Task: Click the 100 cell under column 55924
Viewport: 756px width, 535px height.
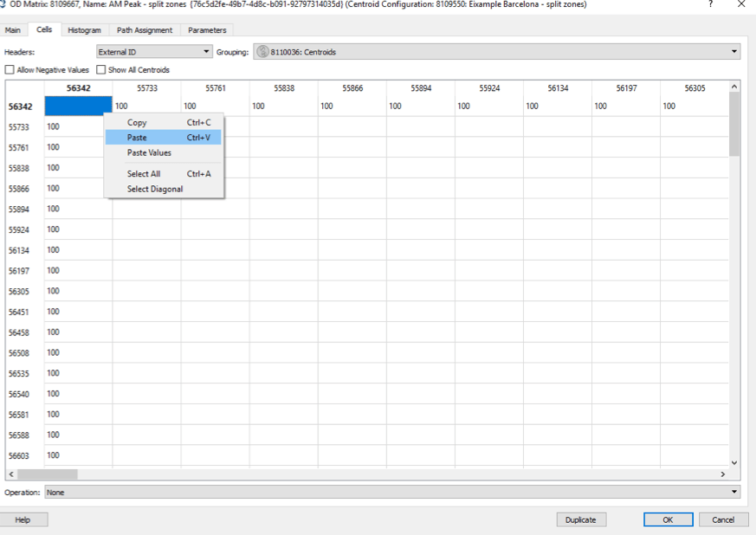Action: pos(489,106)
